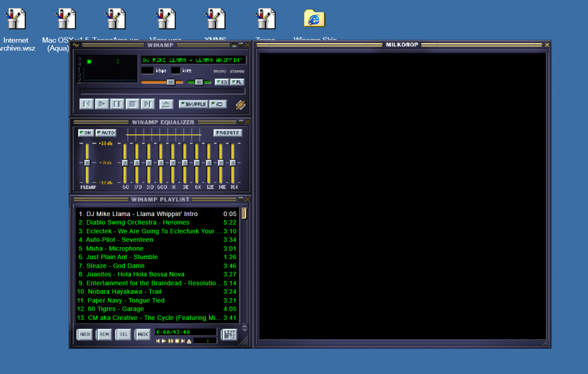Image resolution: width=588 pixels, height=374 pixels.
Task: Skip to next track in main window
Action: (148, 104)
